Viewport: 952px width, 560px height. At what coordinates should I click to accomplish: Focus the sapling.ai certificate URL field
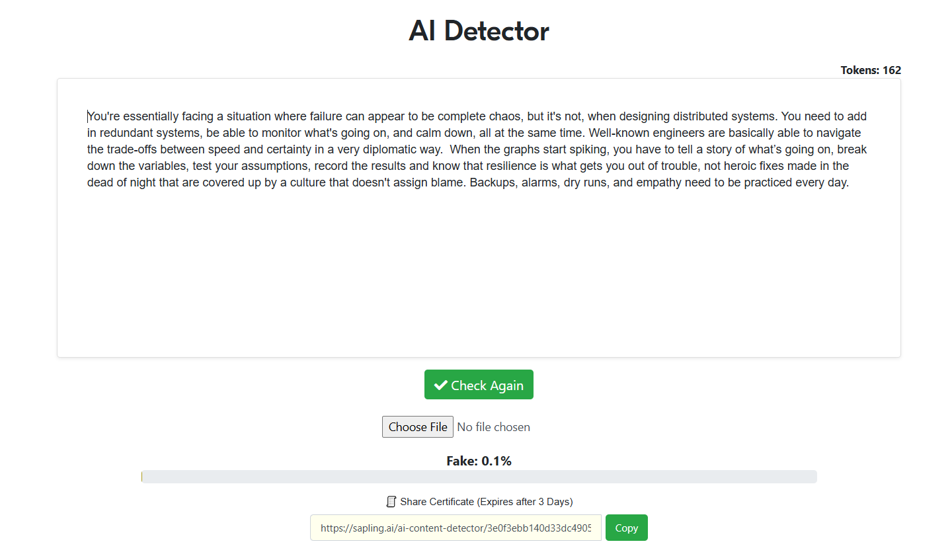(456, 528)
